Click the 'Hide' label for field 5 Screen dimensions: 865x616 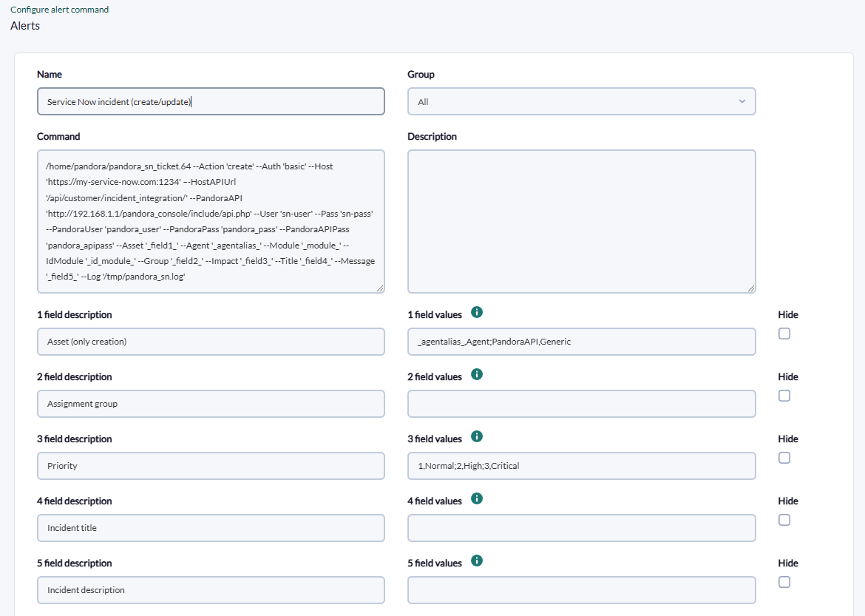[x=788, y=563]
